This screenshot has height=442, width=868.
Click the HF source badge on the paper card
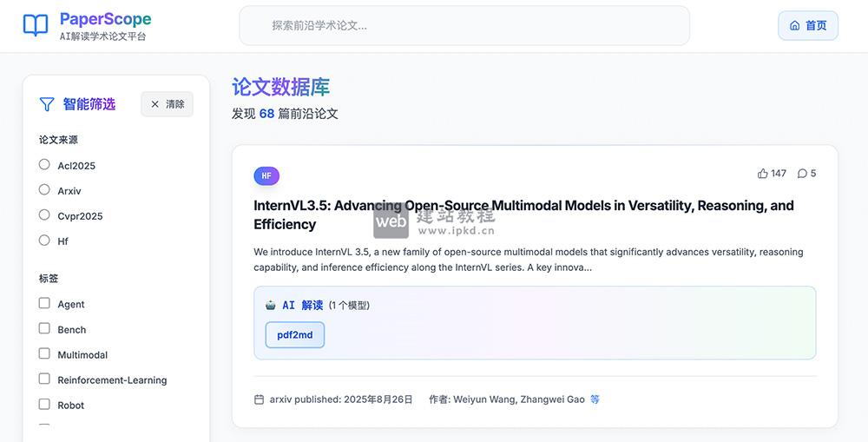click(x=266, y=175)
